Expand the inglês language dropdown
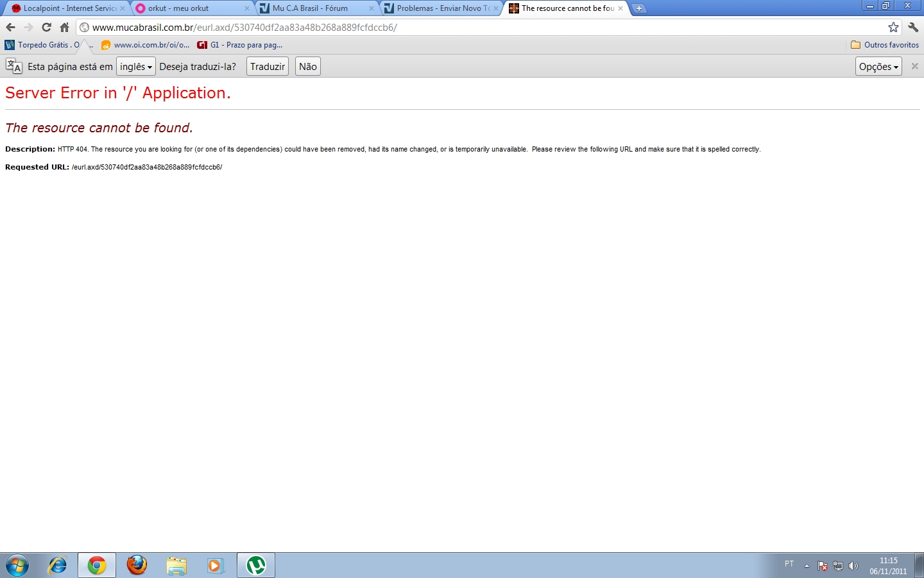Image resolution: width=924 pixels, height=578 pixels. [x=135, y=67]
